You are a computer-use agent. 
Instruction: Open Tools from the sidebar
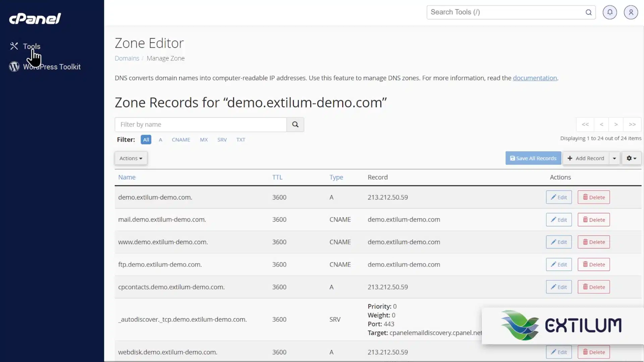(x=32, y=46)
